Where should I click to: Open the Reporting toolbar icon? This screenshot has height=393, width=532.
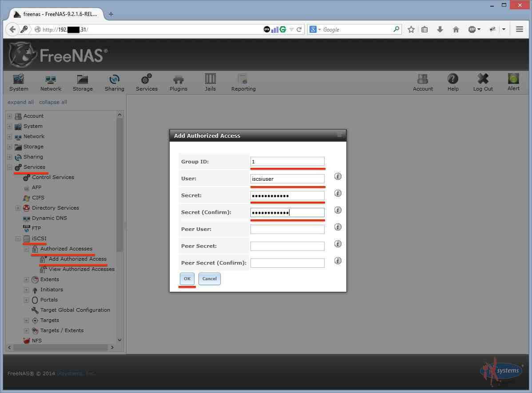[x=243, y=83]
